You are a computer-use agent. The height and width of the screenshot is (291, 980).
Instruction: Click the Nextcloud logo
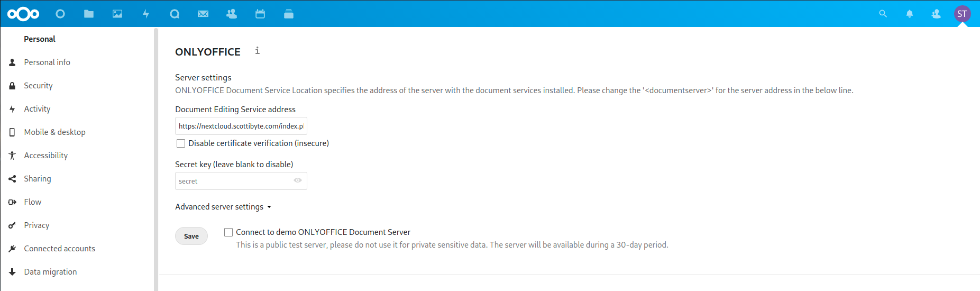(x=23, y=14)
